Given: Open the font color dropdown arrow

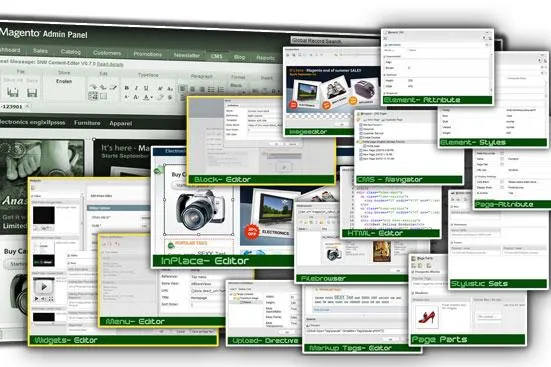Looking at the screenshot, I should pyautogui.click(x=151, y=98).
